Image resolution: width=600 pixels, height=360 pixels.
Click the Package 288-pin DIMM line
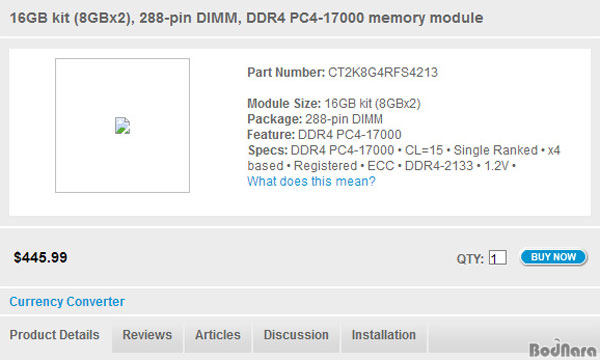click(315, 119)
